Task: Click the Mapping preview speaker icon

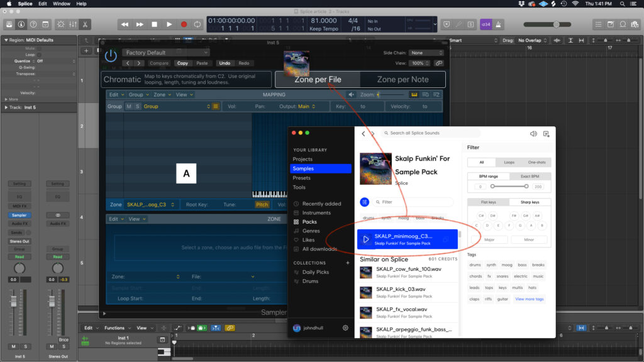Action: click(351, 95)
